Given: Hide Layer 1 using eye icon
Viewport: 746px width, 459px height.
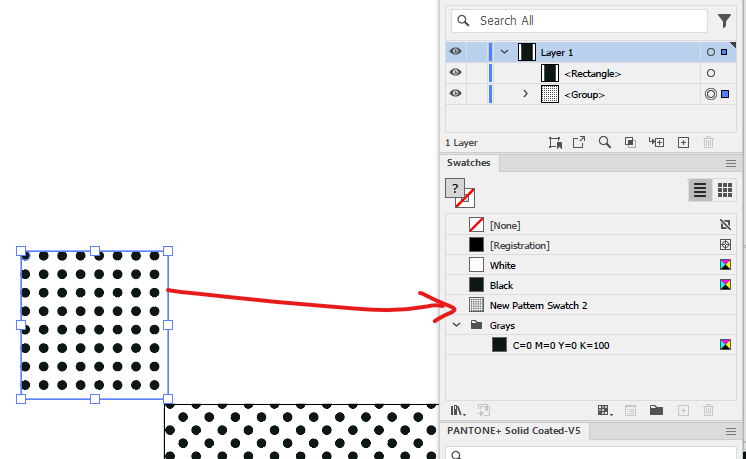Looking at the screenshot, I should click(455, 51).
